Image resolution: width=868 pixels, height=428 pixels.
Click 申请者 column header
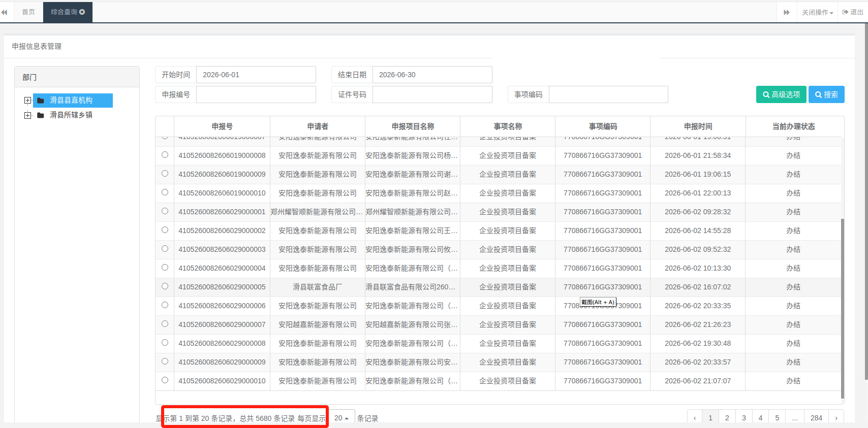[318, 126]
